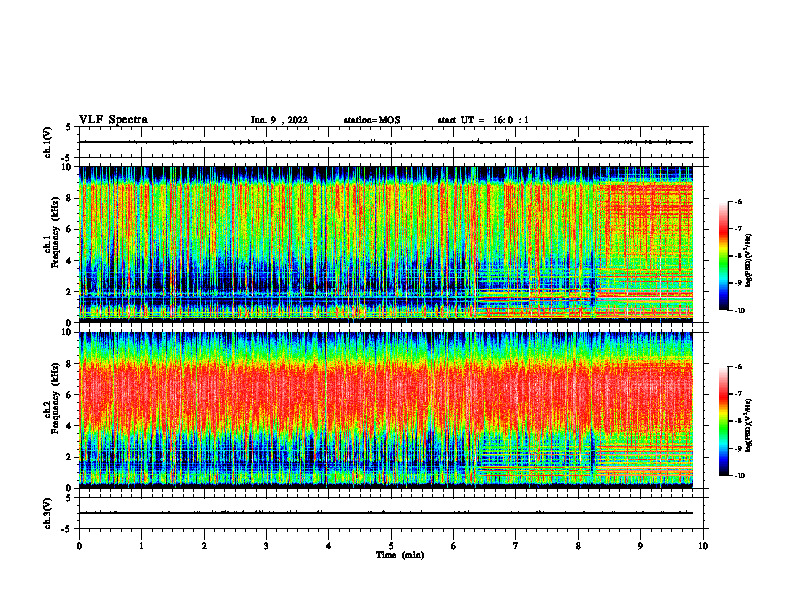The image size is (792, 612).
Task: Click time axis tick label "8"
Action: click(578, 546)
